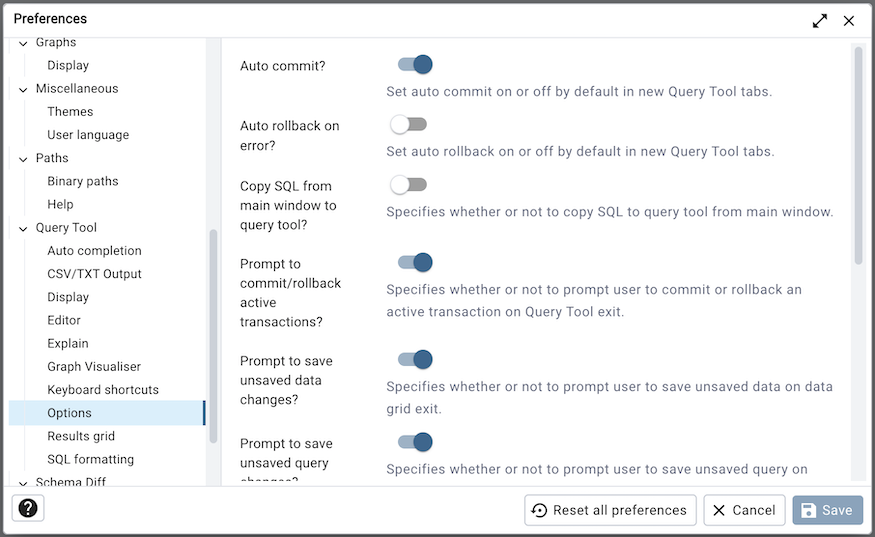Save the preferences with the Save button

[828, 510]
